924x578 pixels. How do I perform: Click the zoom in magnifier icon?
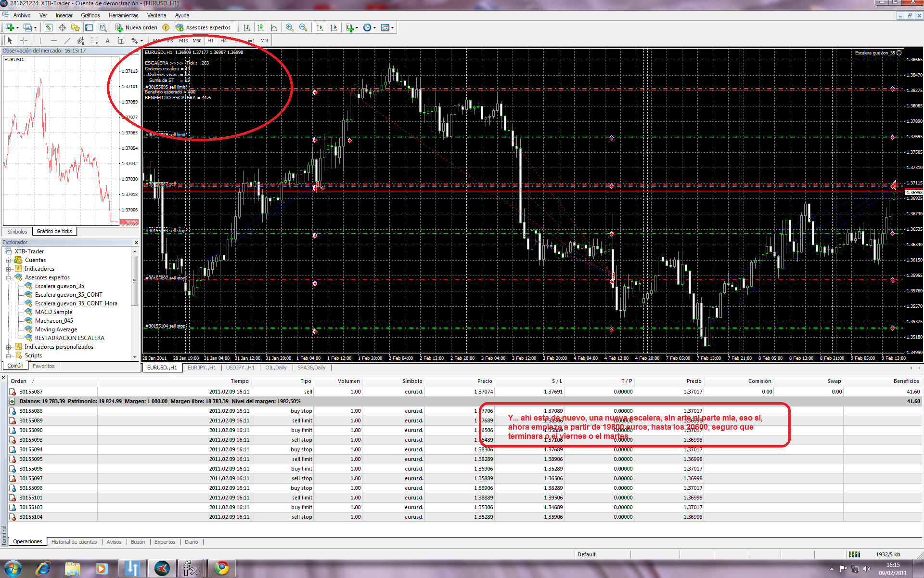[x=289, y=27]
